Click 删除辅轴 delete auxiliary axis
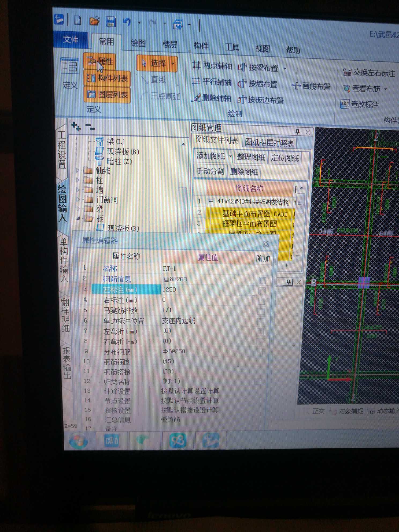The image size is (399, 532). coord(211,98)
